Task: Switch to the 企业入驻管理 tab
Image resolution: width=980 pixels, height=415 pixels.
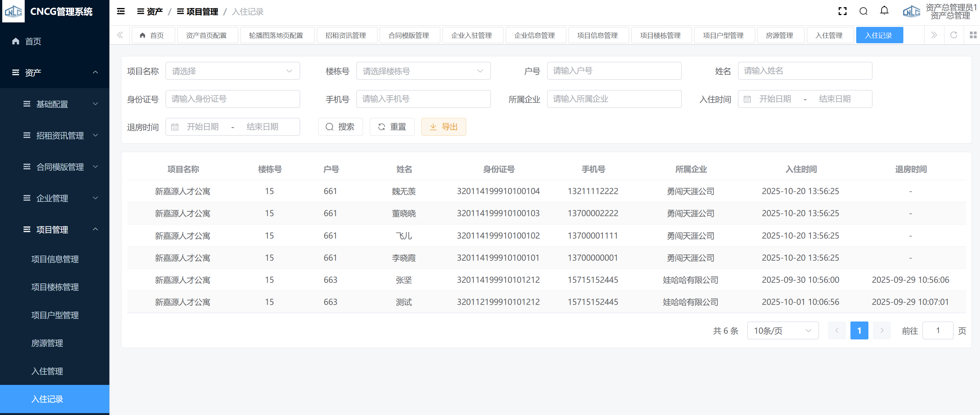Action: (471, 35)
